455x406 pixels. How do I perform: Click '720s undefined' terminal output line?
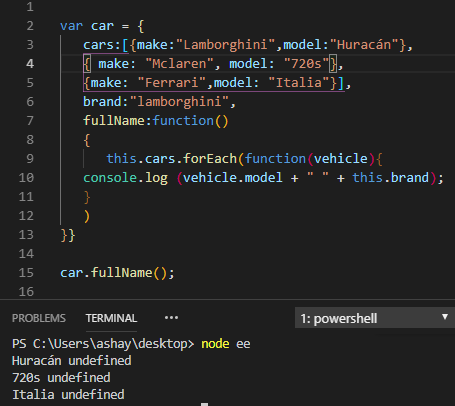[x=61, y=378]
